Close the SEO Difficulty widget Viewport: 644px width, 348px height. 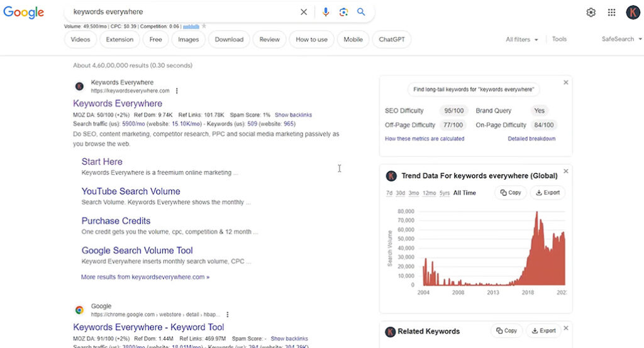[565, 82]
